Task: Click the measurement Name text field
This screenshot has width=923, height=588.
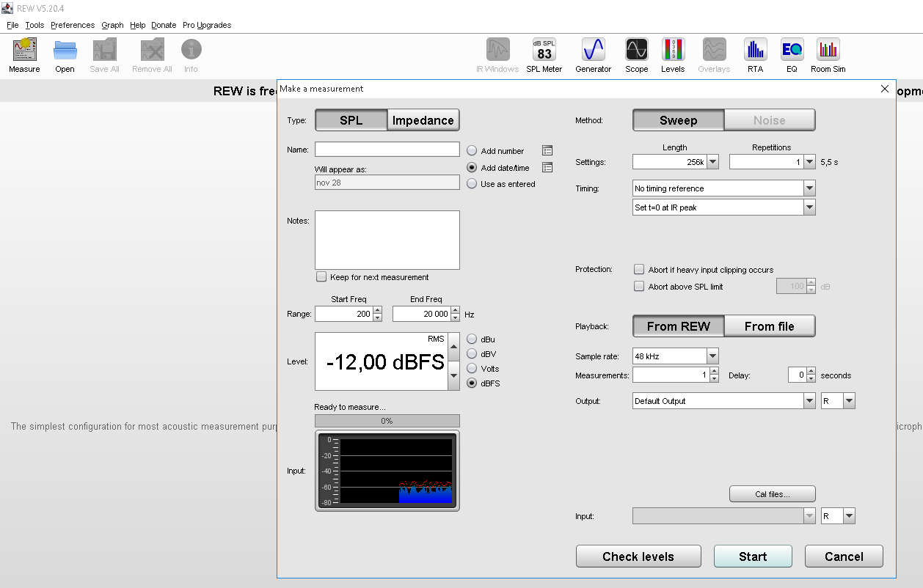Action: pyautogui.click(x=387, y=150)
